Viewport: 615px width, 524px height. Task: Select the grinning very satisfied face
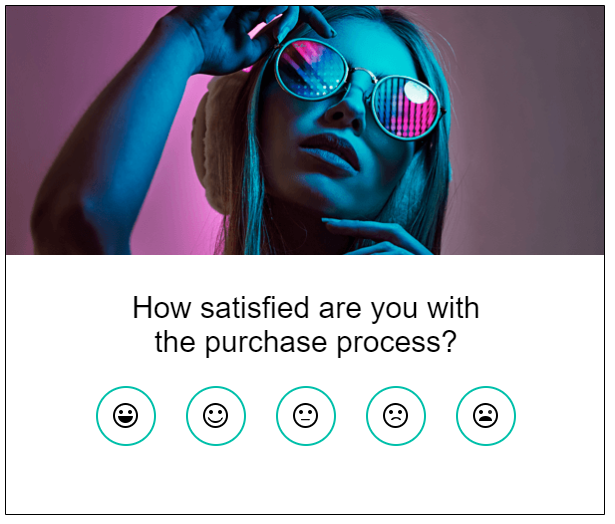coord(126,415)
